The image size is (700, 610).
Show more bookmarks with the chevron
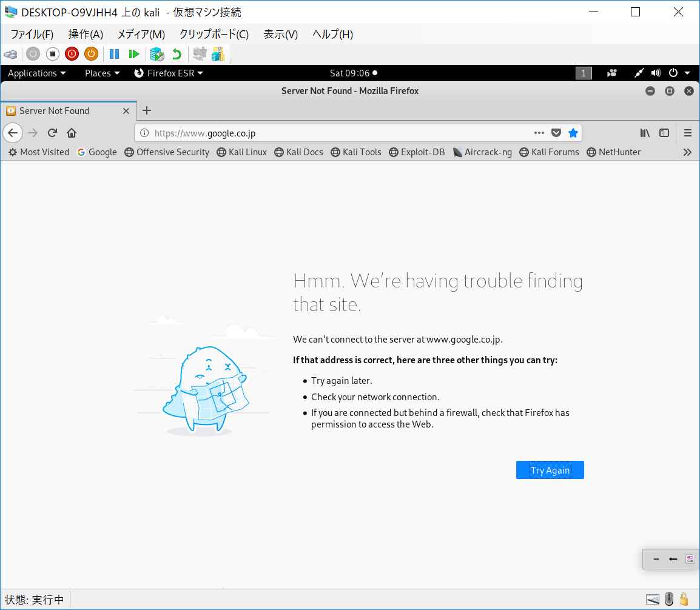(687, 152)
